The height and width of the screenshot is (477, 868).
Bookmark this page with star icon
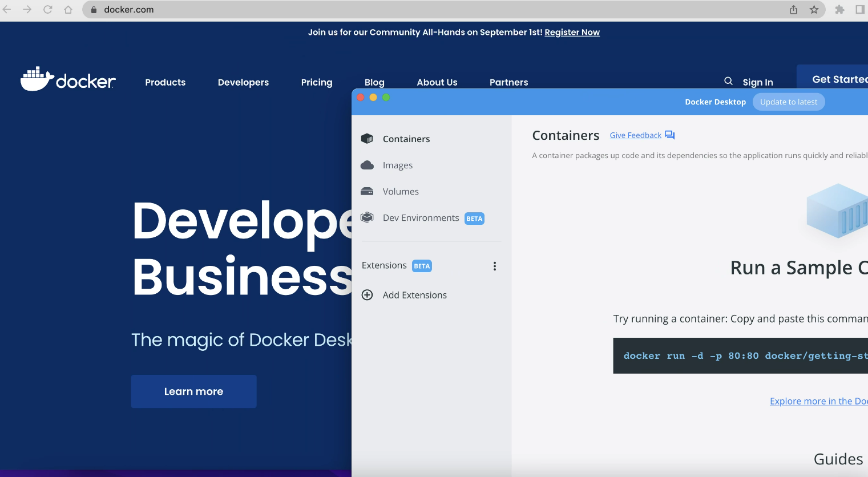tap(814, 10)
